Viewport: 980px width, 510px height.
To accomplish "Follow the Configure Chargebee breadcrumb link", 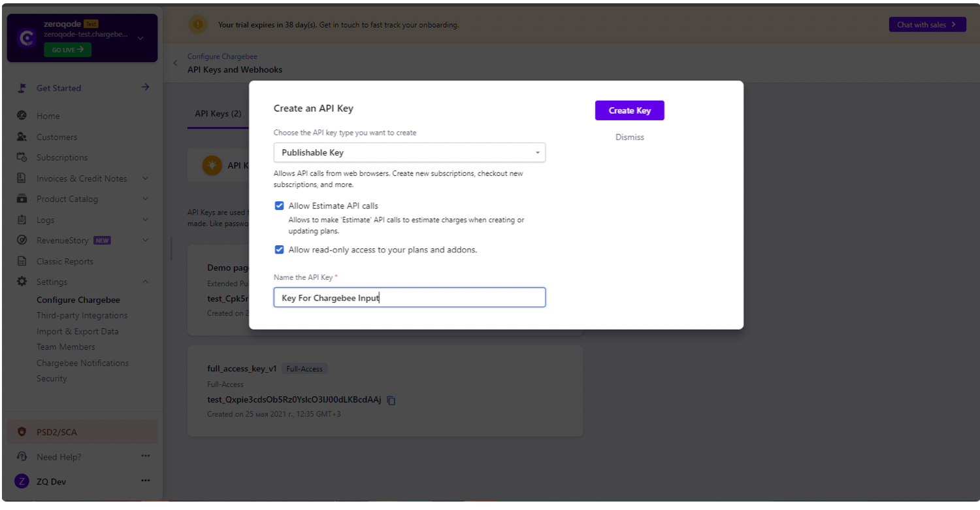I will (222, 57).
